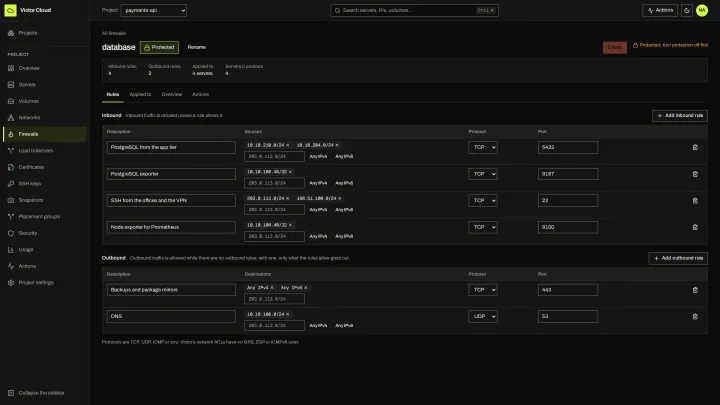The image size is (720, 405).
Task: Delete the Backups and package mirrors outbound rule
Action: coord(695,290)
